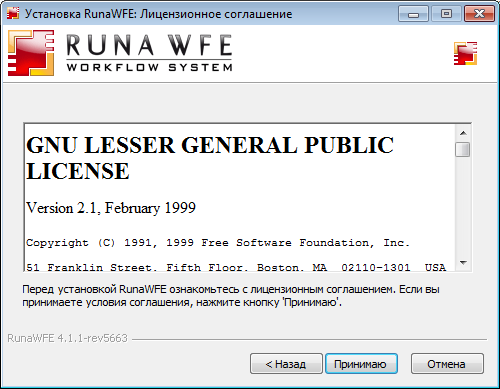Click the RunaWFE 4.1.1-rev5663 version label

67,338
